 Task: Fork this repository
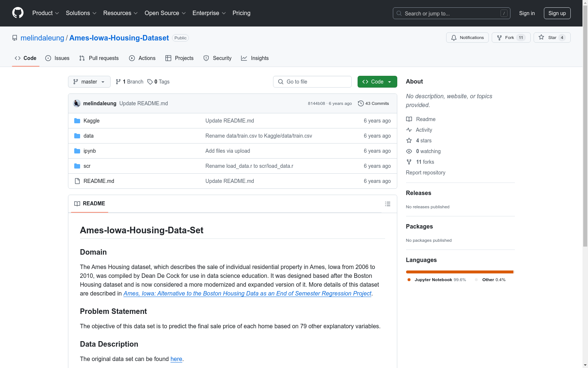(x=511, y=38)
